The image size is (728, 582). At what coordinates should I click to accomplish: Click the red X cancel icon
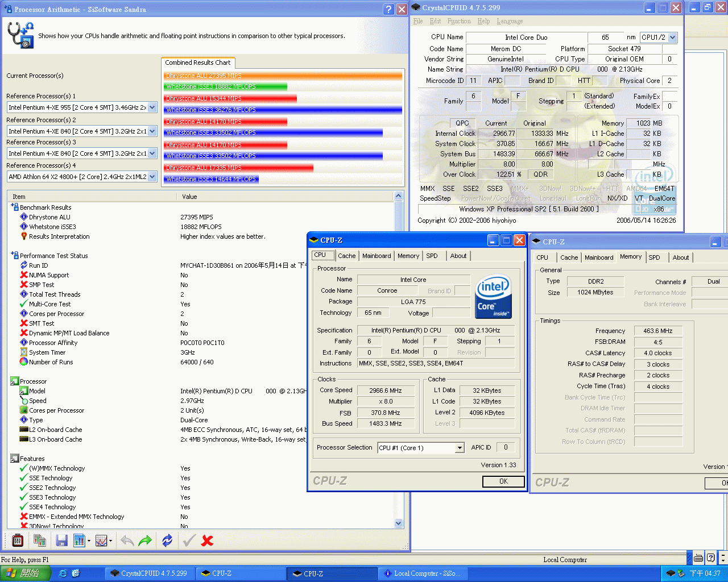click(x=207, y=541)
